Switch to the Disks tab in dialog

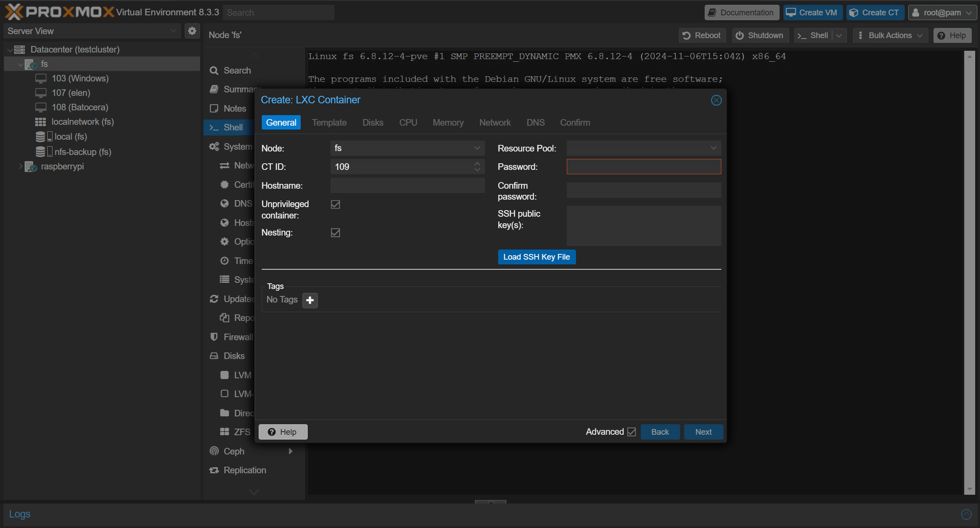coord(373,123)
